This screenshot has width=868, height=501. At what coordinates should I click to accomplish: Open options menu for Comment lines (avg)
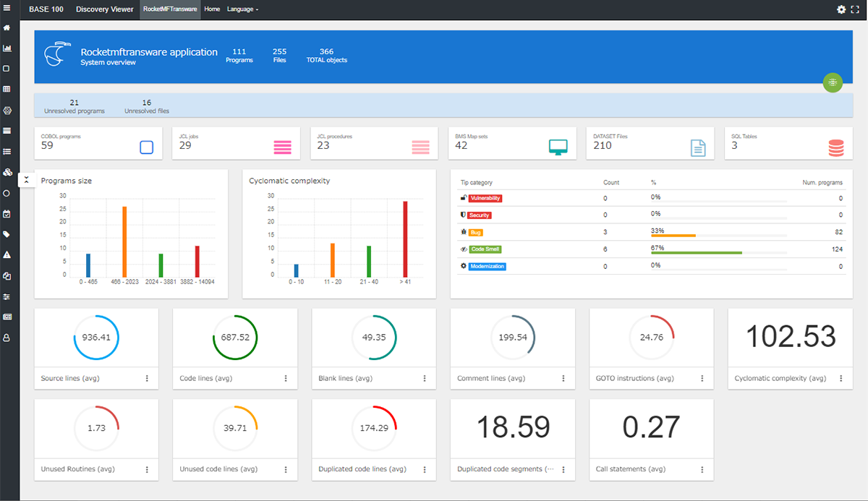[x=563, y=378]
